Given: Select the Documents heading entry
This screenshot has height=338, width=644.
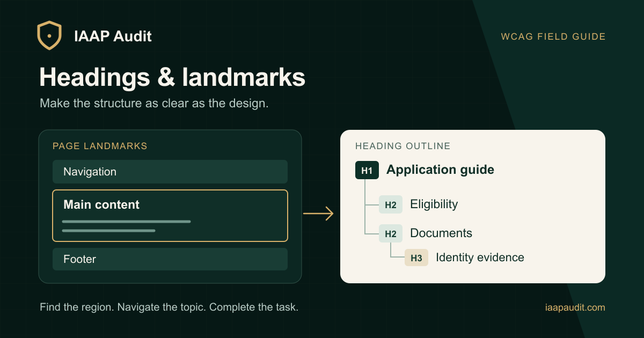Looking at the screenshot, I should [x=441, y=233].
